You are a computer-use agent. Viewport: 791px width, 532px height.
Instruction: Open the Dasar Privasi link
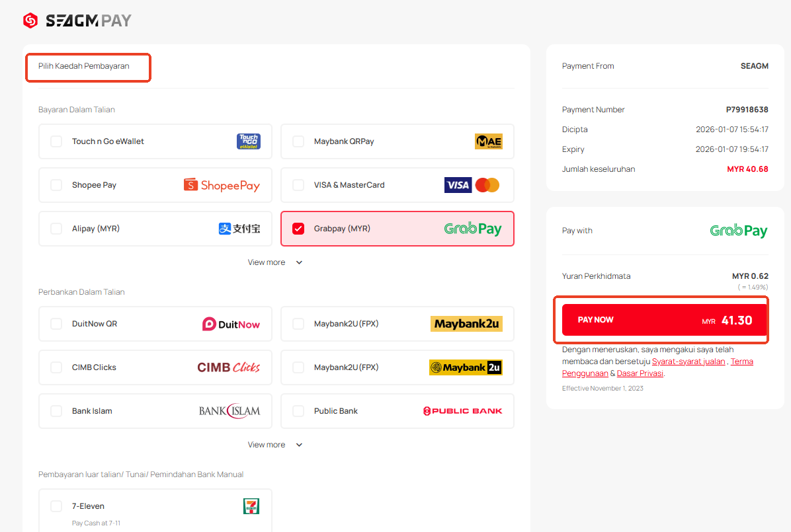[x=640, y=373]
